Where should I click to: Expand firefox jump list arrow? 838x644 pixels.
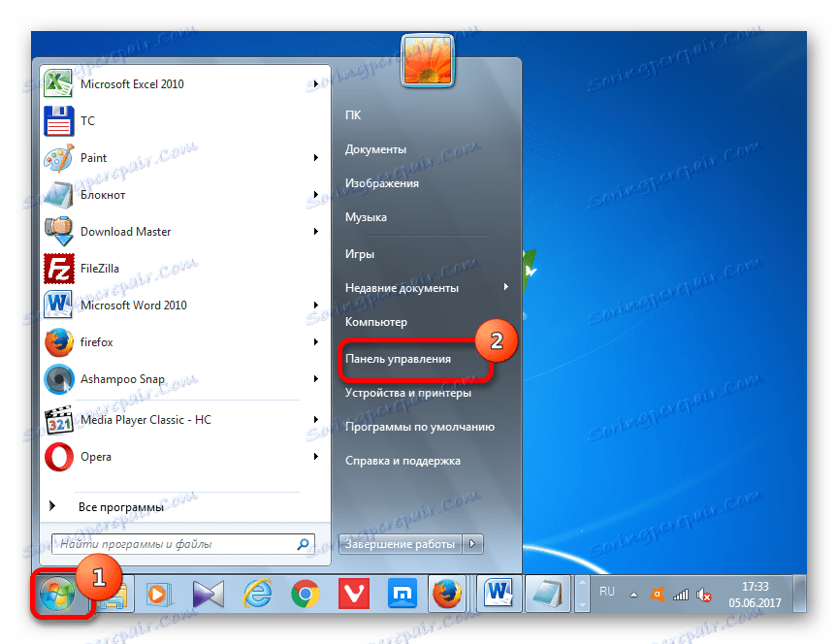coord(316,342)
